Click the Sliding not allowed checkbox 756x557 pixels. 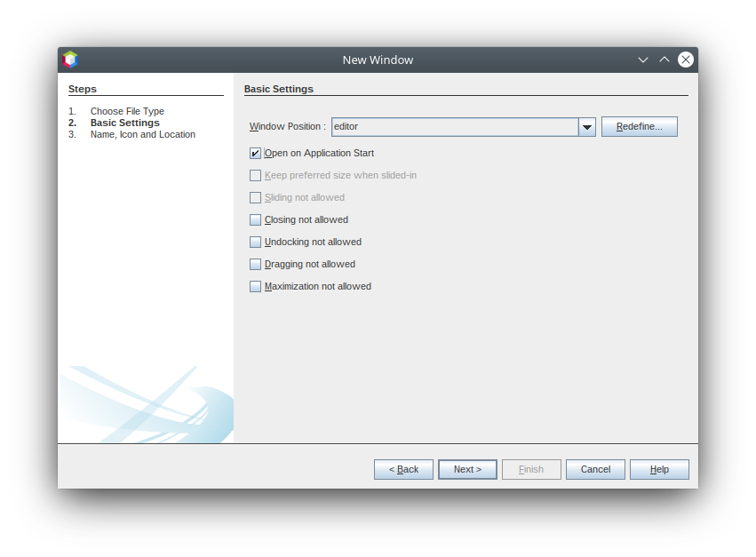(x=256, y=198)
